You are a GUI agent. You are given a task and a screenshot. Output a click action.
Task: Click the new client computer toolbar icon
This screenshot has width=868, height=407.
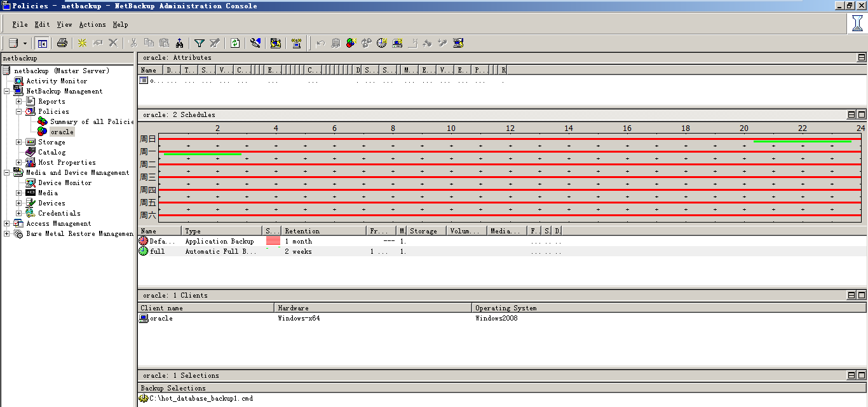[397, 43]
